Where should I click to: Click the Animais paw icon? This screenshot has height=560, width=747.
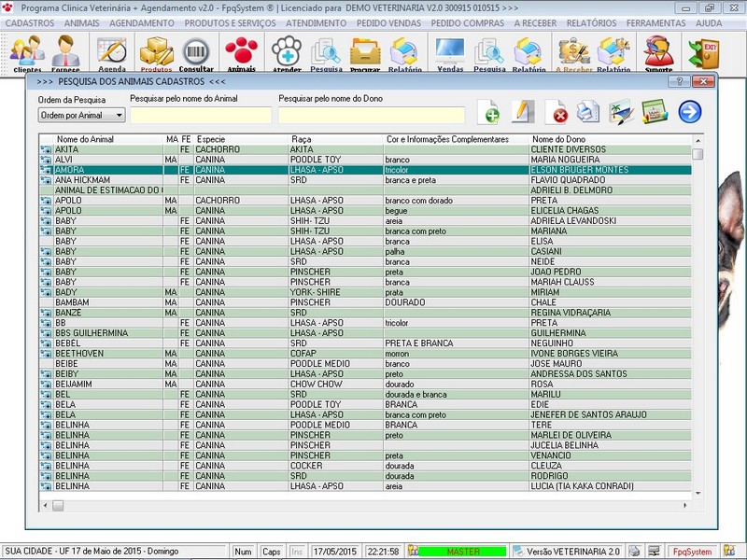pos(241,52)
